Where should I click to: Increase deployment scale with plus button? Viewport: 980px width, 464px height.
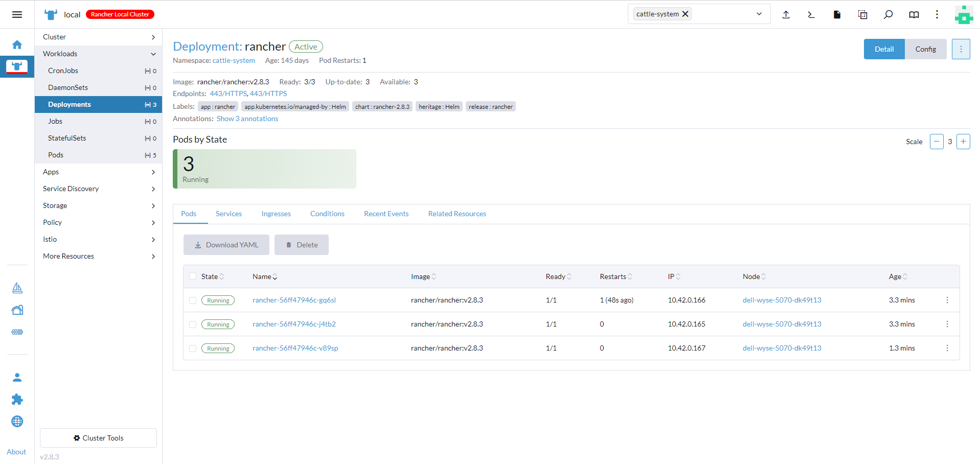click(963, 142)
